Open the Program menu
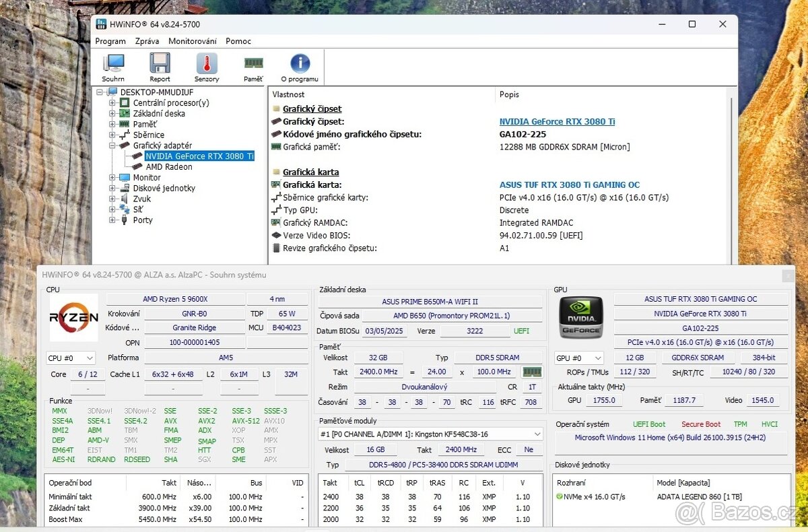 point(110,41)
